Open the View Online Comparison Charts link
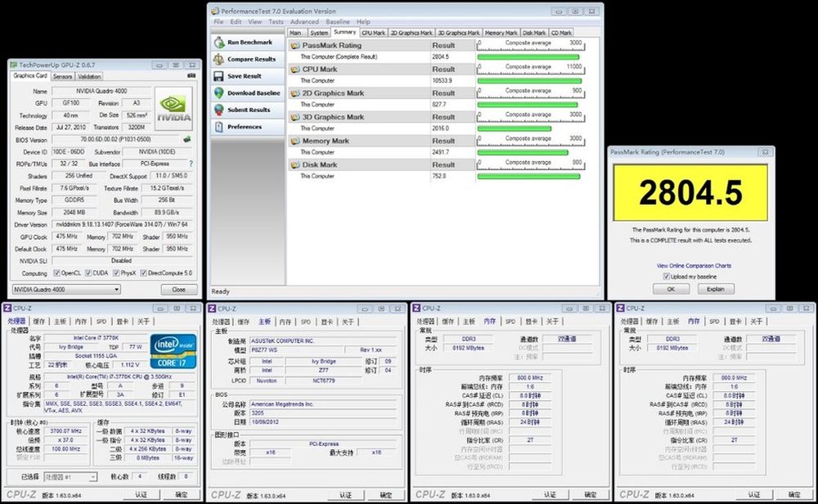This screenshot has height=504, width=818. tap(694, 266)
